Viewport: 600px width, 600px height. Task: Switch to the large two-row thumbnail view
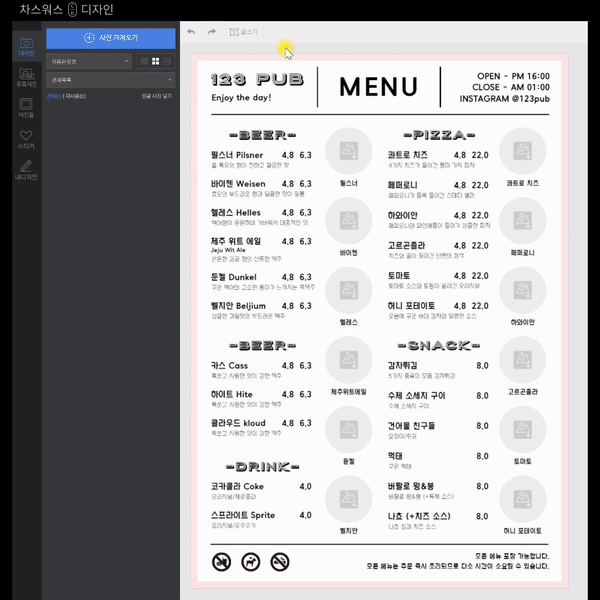click(167, 61)
